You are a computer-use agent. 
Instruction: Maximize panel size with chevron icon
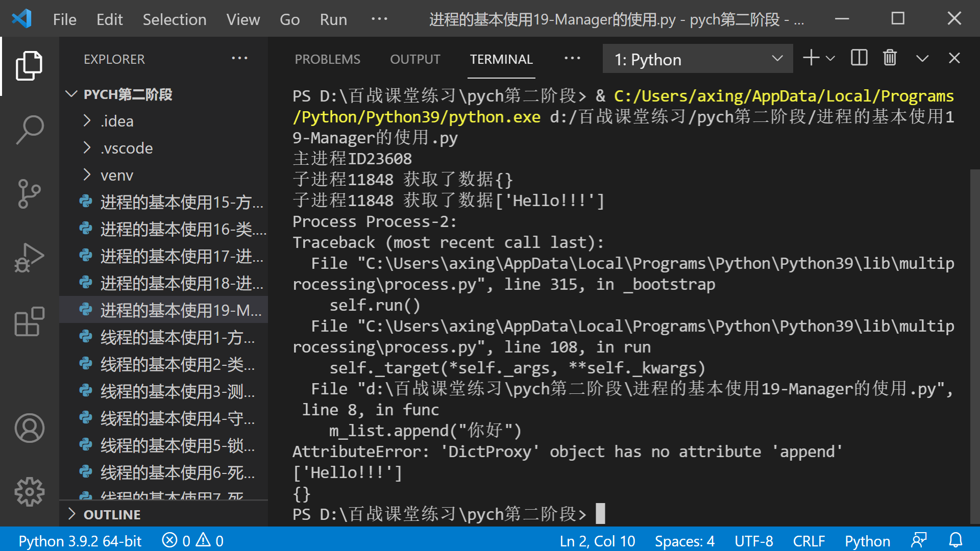[x=922, y=58]
